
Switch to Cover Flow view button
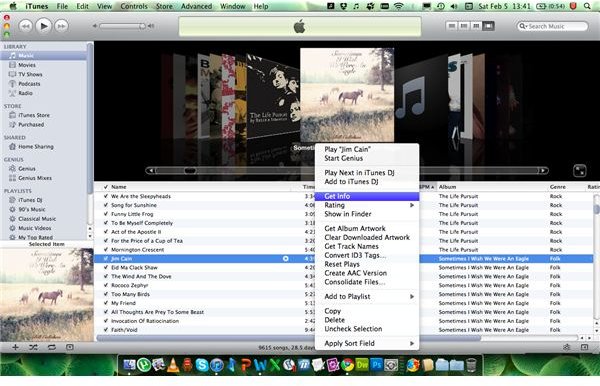(488, 26)
